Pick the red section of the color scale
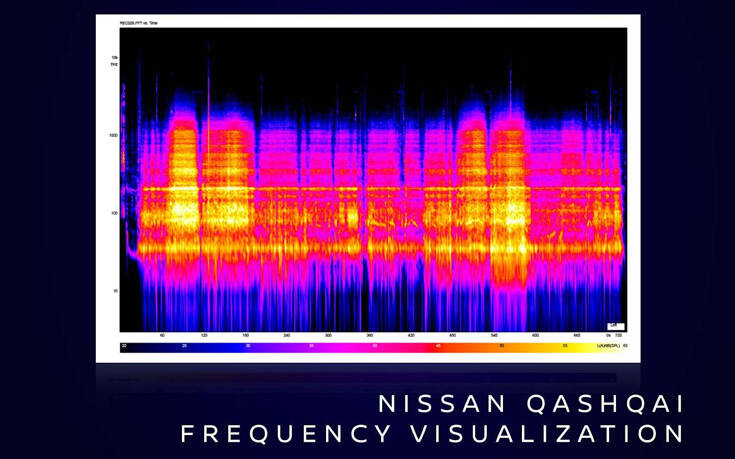The height and width of the screenshot is (459, 735). [440, 343]
